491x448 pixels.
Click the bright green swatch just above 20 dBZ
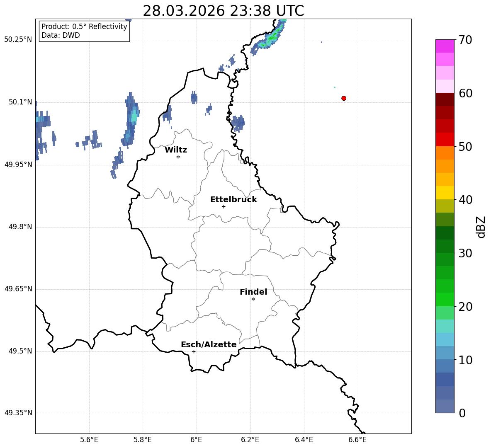coord(445,300)
